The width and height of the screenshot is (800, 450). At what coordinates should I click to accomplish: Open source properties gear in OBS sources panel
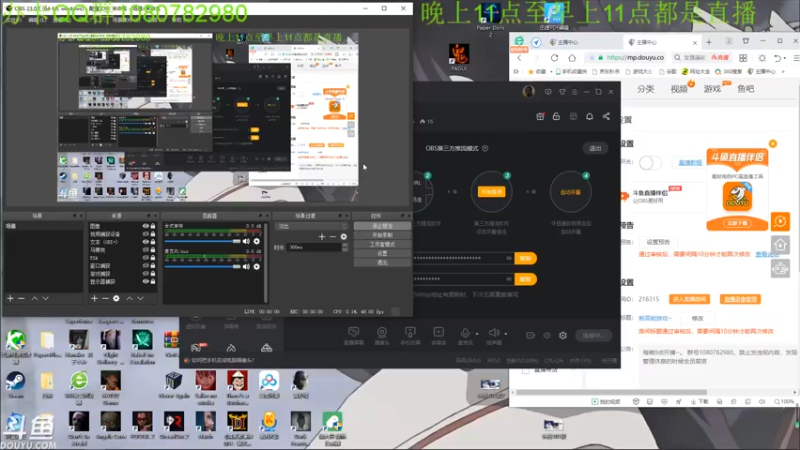point(116,298)
